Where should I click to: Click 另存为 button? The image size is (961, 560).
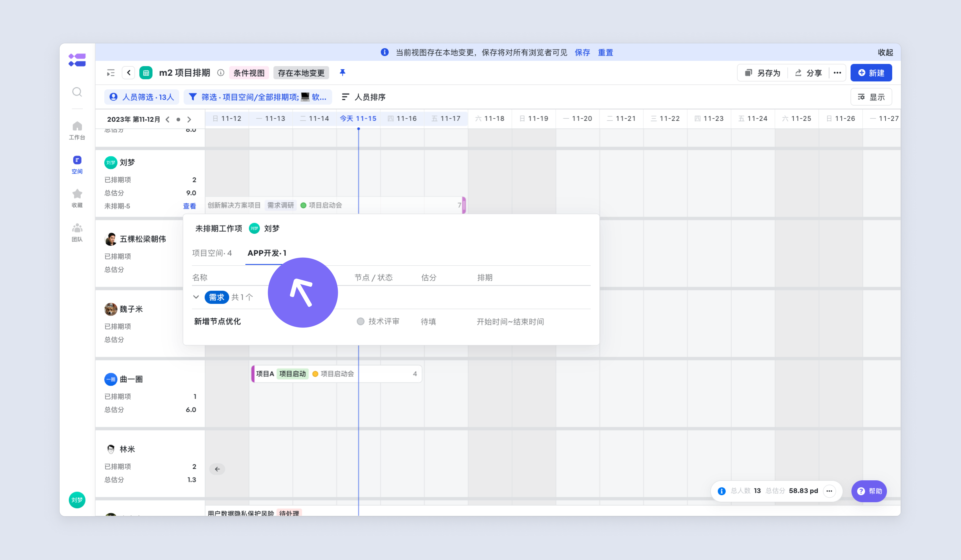pyautogui.click(x=763, y=73)
